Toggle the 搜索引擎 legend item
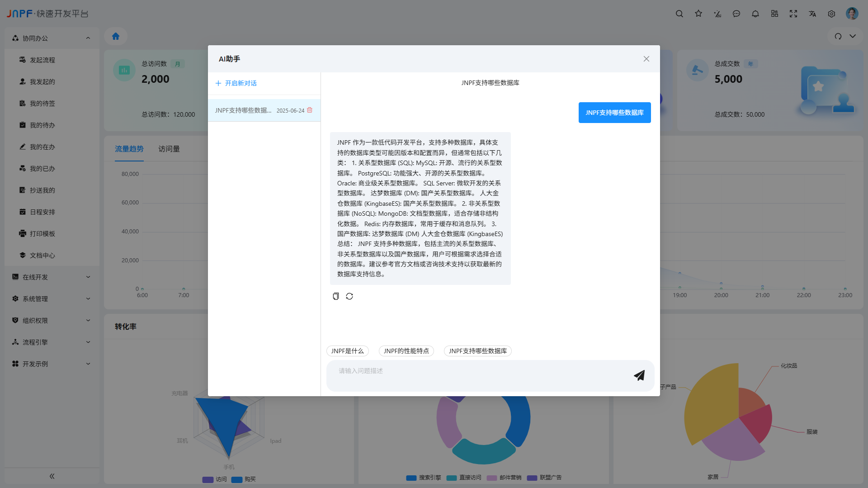The height and width of the screenshot is (488, 868). click(423, 478)
